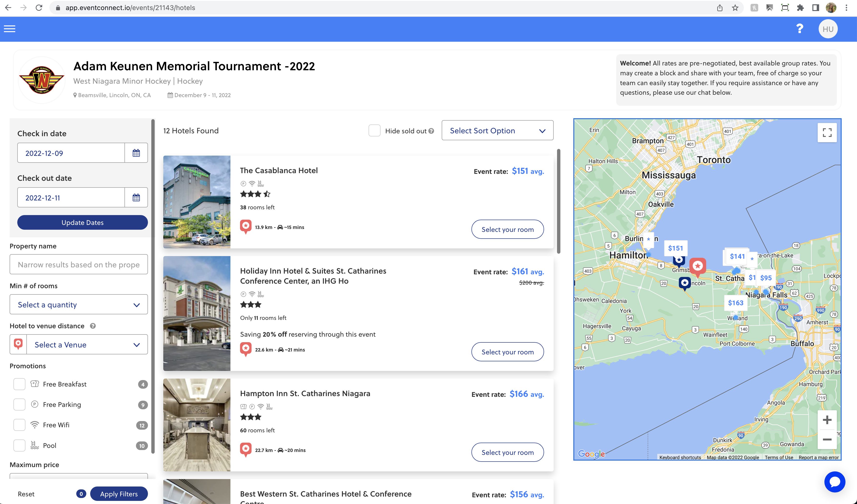Open map Terms of Use link
Screen dimensions: 857x504
coord(779,457)
